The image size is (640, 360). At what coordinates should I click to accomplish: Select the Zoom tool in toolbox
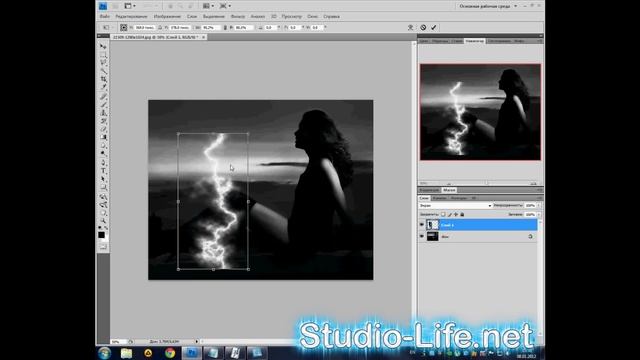coord(103,221)
